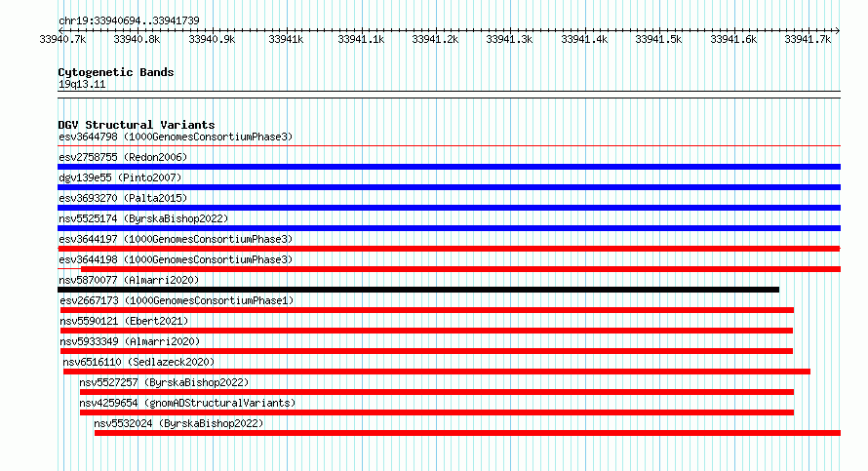Image resolution: width=868 pixels, height=471 pixels.
Task: Select the 33940.7k ruler tick label
Action: (x=62, y=39)
